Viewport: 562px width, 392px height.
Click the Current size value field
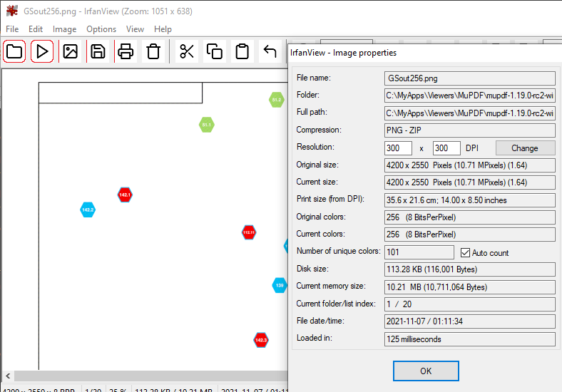tap(470, 182)
